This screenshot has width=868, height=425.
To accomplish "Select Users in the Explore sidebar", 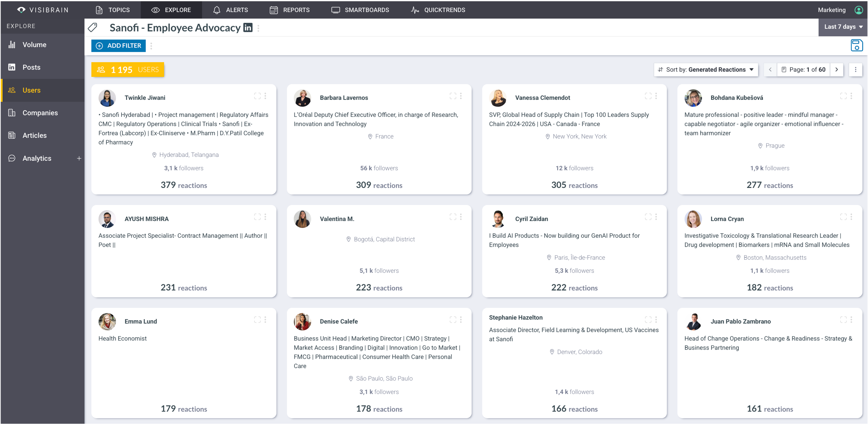I will pyautogui.click(x=43, y=90).
